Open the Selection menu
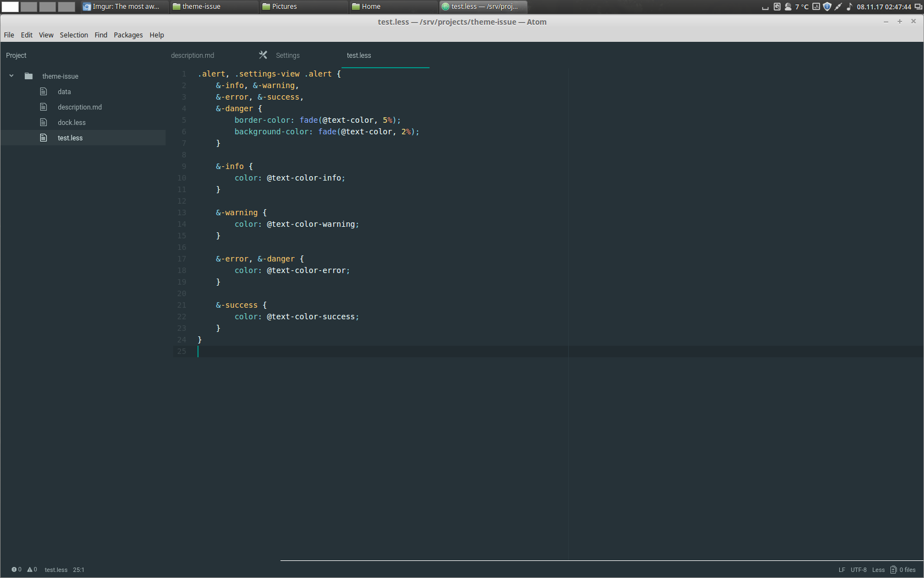924x578 pixels. (74, 35)
